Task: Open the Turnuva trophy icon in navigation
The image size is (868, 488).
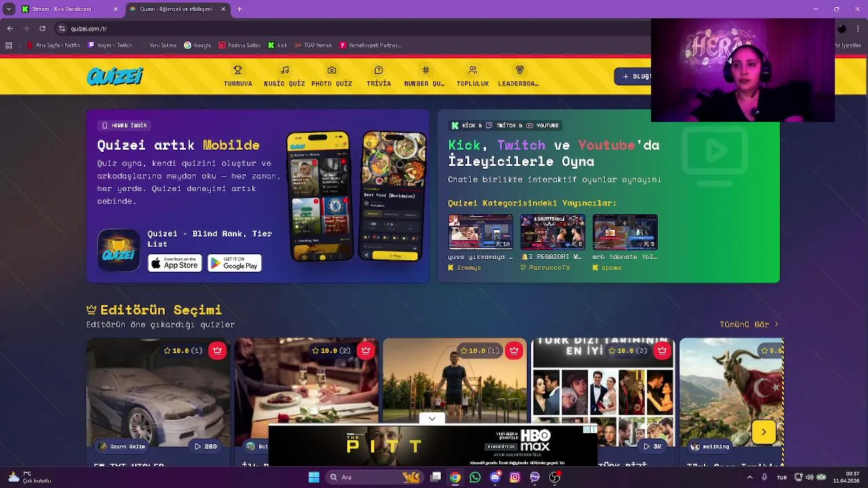Action: pyautogui.click(x=237, y=70)
